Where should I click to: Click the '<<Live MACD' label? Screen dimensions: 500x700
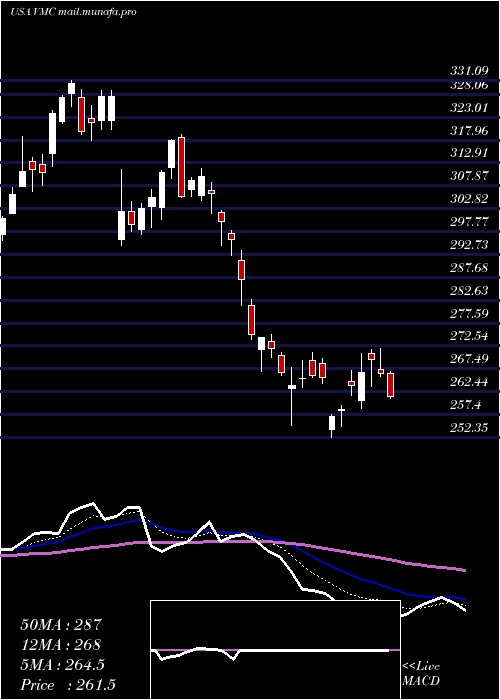point(421,674)
